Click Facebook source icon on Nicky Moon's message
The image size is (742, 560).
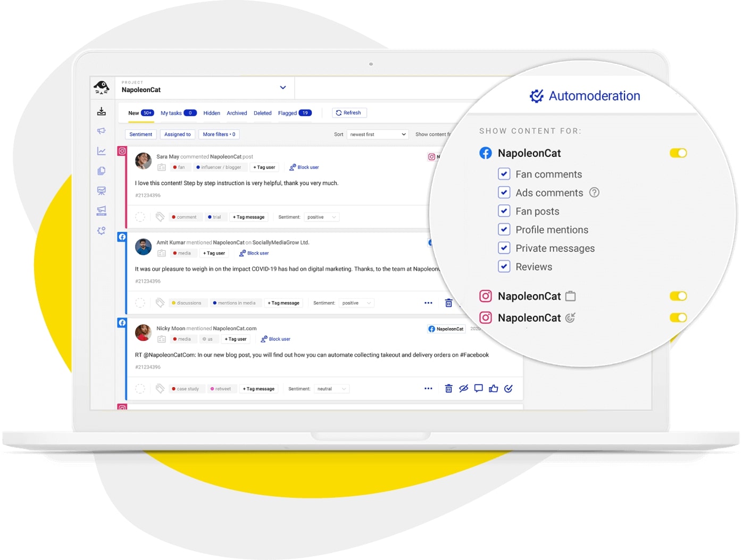(x=122, y=323)
